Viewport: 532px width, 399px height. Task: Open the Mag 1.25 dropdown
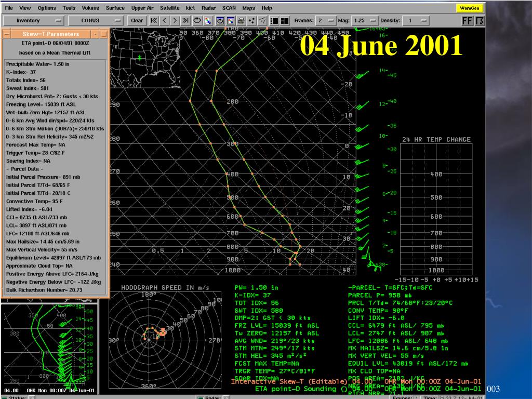[x=364, y=21]
